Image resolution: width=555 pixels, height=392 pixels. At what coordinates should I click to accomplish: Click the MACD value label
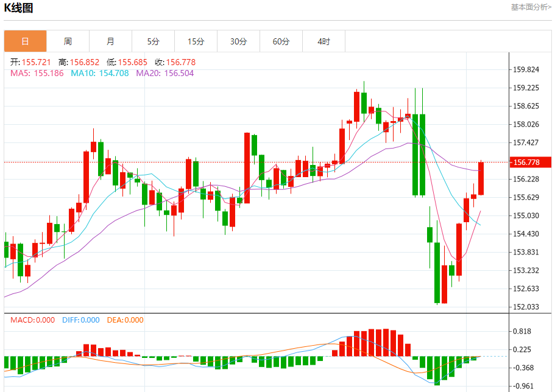click(x=32, y=320)
